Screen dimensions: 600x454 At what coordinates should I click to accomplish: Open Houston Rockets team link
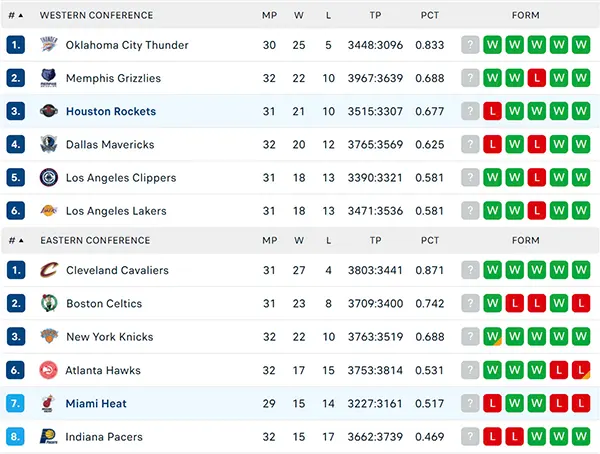[x=111, y=111]
